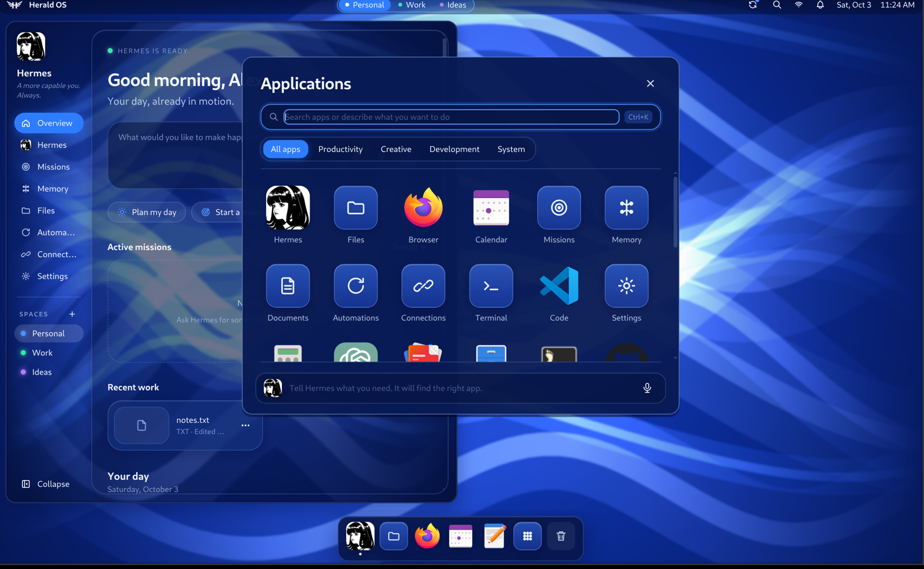Click the sync icon in top bar
This screenshot has width=924, height=569.
(x=753, y=5)
